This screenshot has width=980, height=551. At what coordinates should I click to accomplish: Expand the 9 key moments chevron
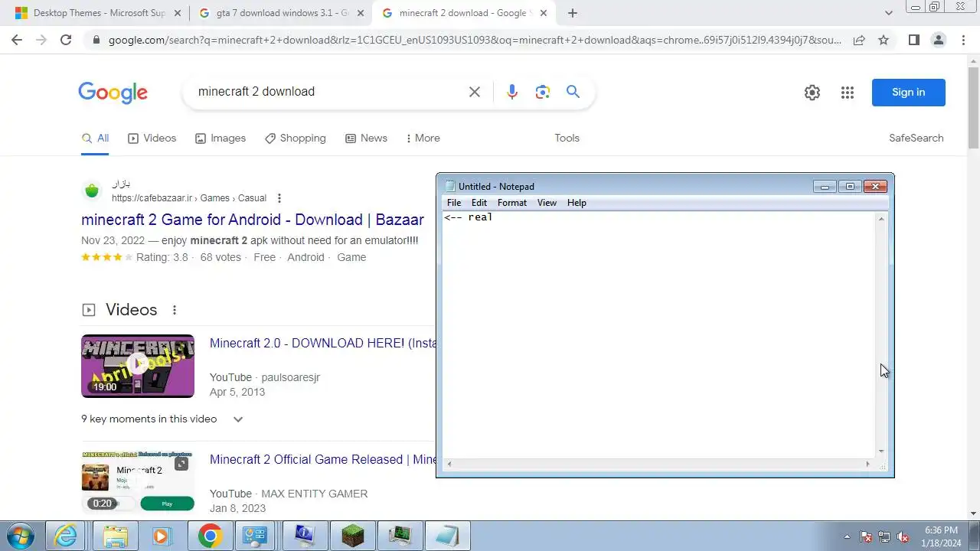238,419
